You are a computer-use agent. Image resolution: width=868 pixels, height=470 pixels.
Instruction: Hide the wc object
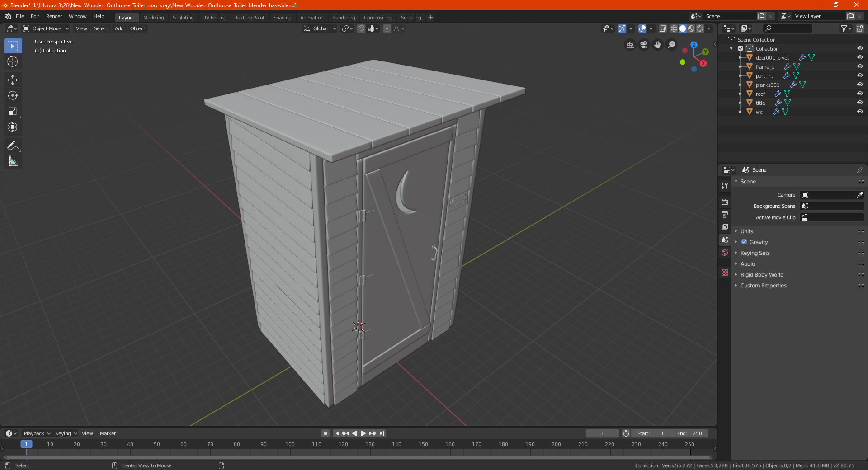tap(860, 112)
